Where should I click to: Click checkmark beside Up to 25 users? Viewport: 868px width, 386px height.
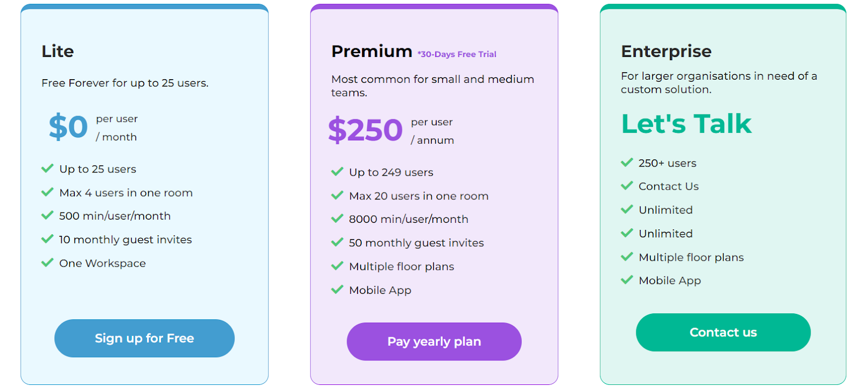pos(48,169)
